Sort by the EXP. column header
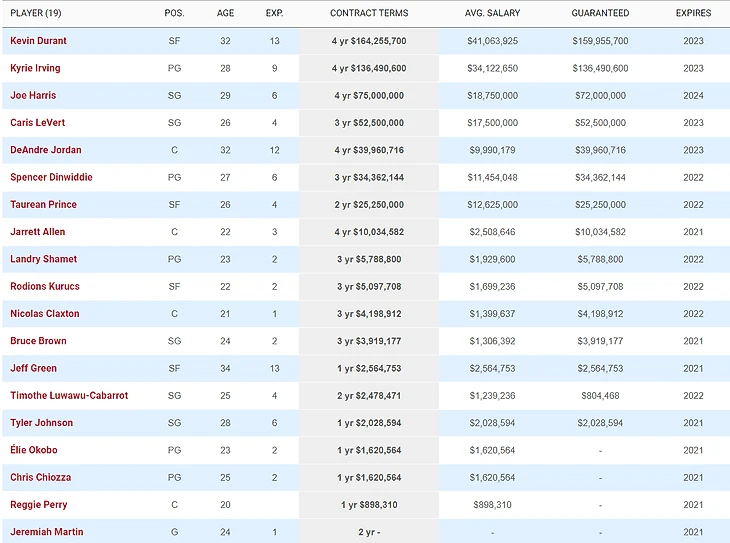The height and width of the screenshot is (543, 730). point(274,13)
